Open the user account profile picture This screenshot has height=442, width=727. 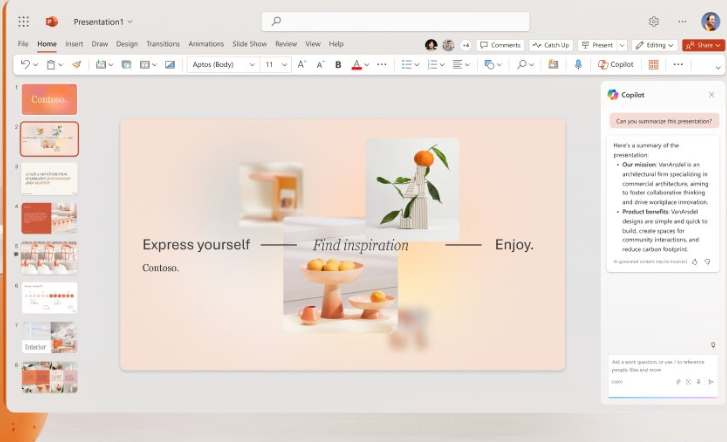(x=710, y=21)
